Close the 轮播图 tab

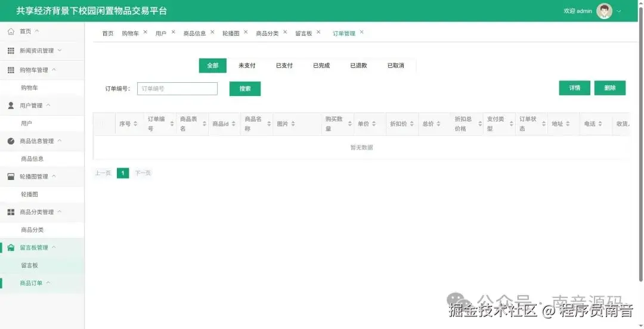(x=246, y=32)
